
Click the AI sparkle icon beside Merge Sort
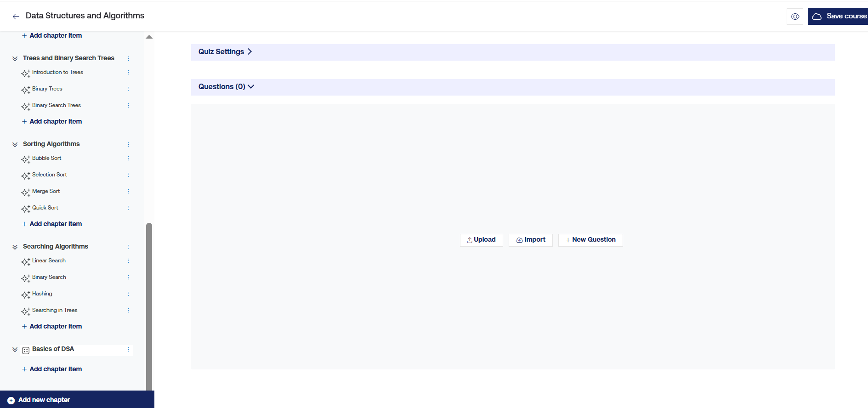(x=26, y=192)
